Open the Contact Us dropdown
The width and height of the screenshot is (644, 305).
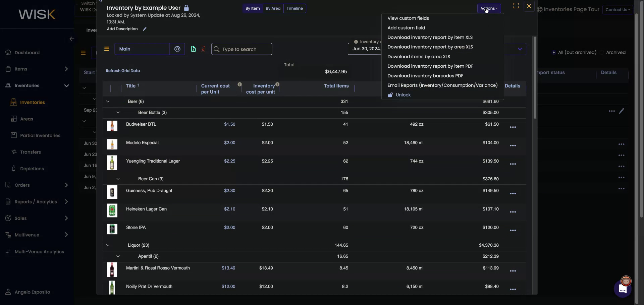(x=618, y=9)
